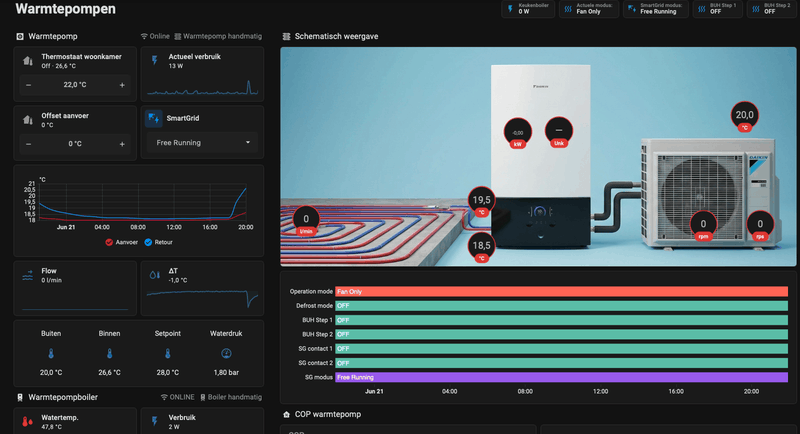Click the Warmtepomp handmatig mode toggle
Screen dimensions: 800x434
(x=218, y=36)
